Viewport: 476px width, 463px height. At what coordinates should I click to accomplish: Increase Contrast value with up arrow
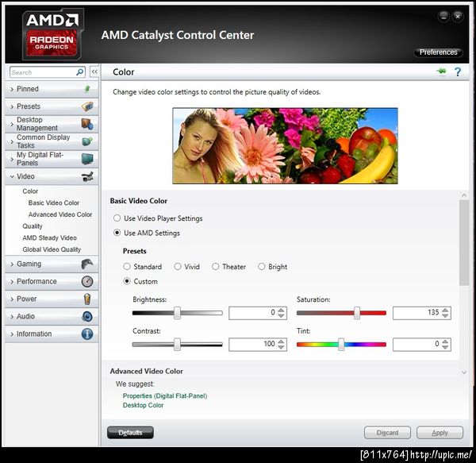(281, 341)
